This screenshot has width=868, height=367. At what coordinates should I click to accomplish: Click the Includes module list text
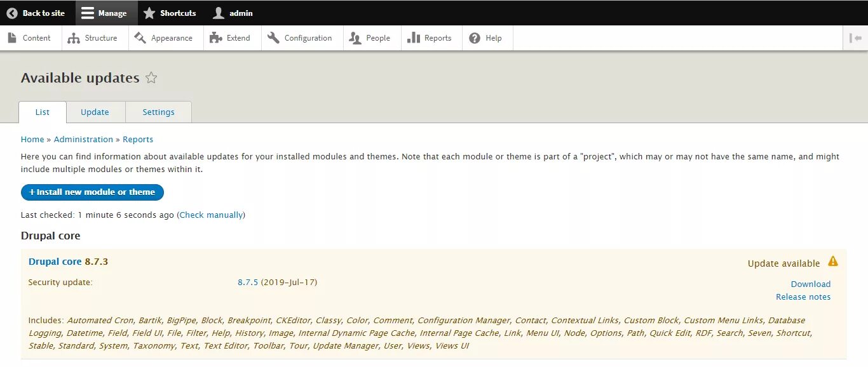pos(421,333)
